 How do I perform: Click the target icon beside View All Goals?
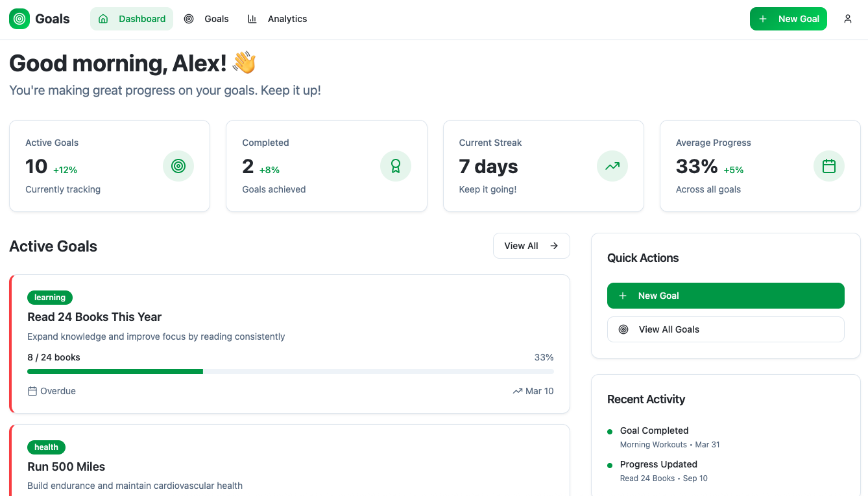tap(624, 329)
